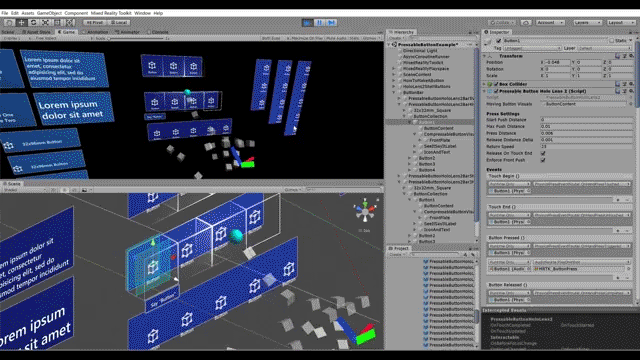This screenshot has height=360, width=640.
Task: Toggle Pivot/Center handle position
Action: [95, 22]
